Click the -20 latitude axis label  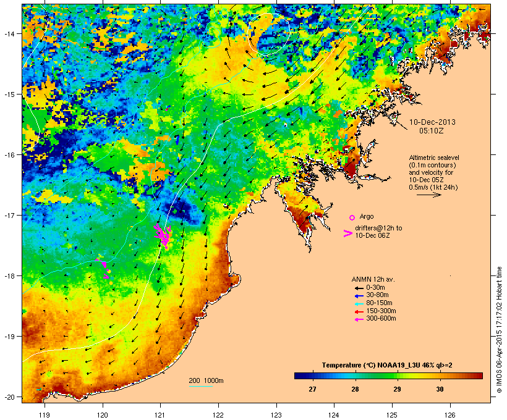[9, 397]
